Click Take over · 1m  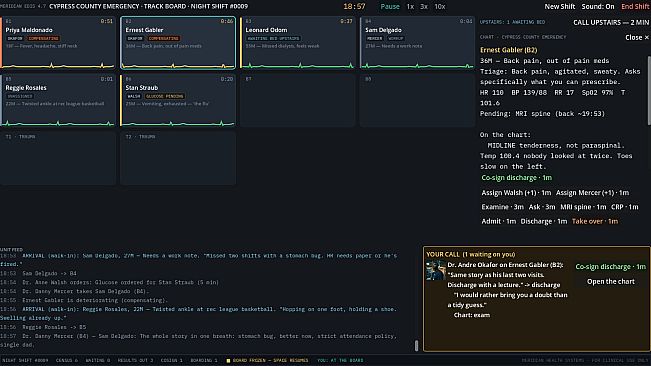tap(595, 221)
